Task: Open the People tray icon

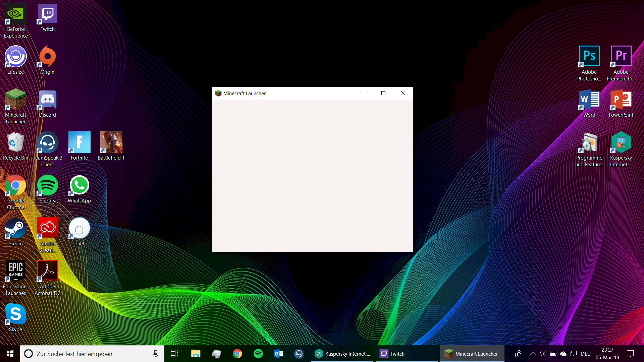Action: point(518,354)
